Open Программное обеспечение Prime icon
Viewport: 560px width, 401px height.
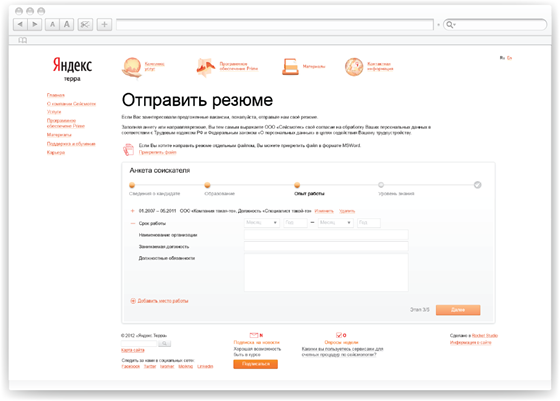[x=206, y=67]
